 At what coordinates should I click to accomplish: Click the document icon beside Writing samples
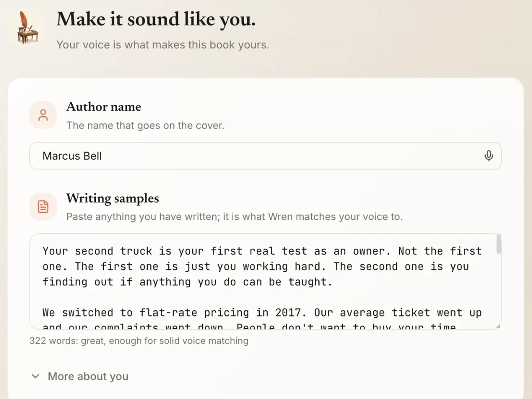pos(43,207)
